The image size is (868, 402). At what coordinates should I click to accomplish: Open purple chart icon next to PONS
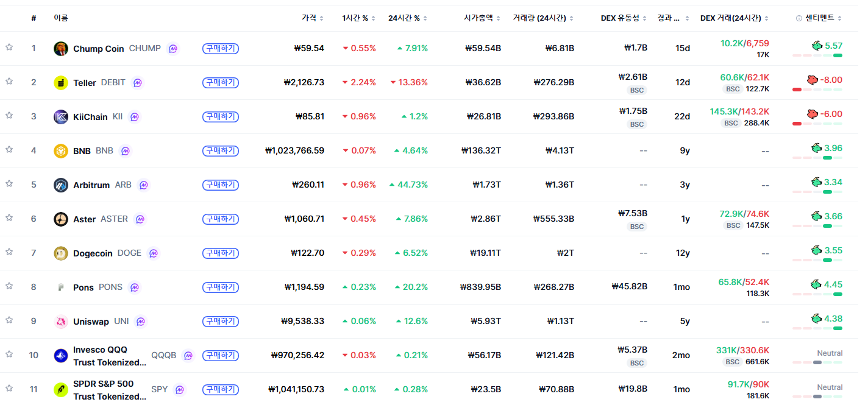pos(135,287)
